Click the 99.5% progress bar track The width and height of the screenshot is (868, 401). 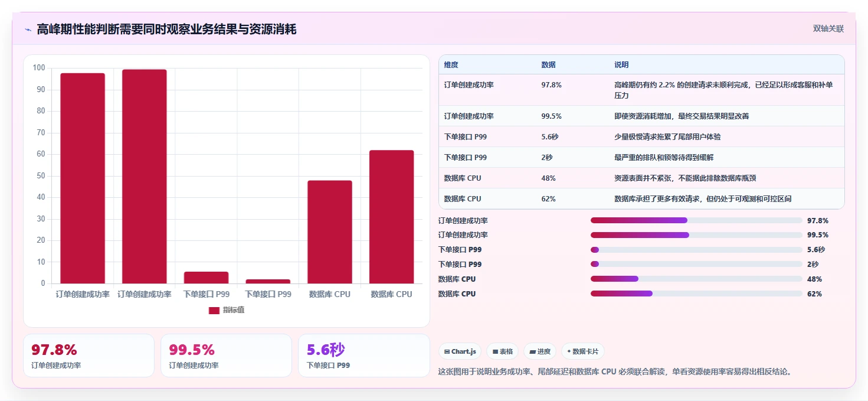pyautogui.click(x=696, y=235)
